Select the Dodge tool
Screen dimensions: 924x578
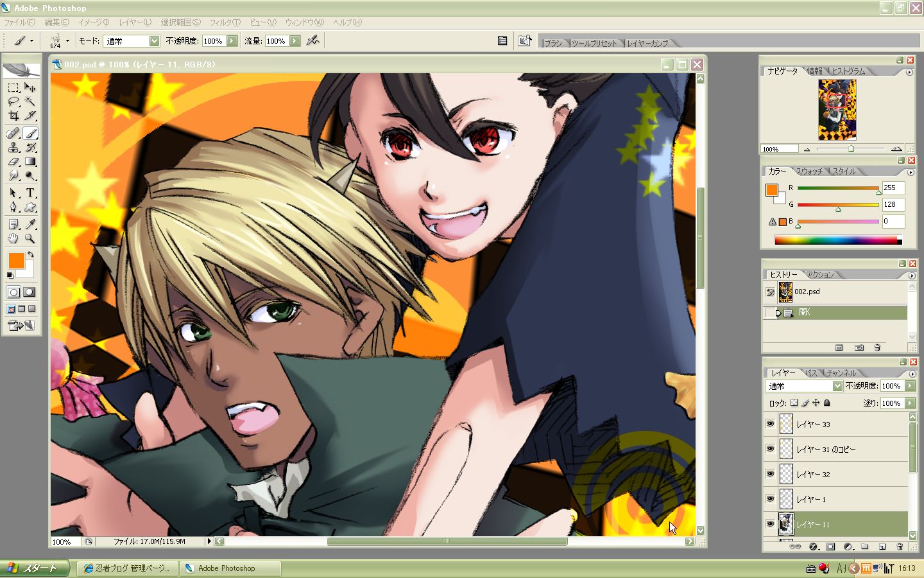coord(30,176)
